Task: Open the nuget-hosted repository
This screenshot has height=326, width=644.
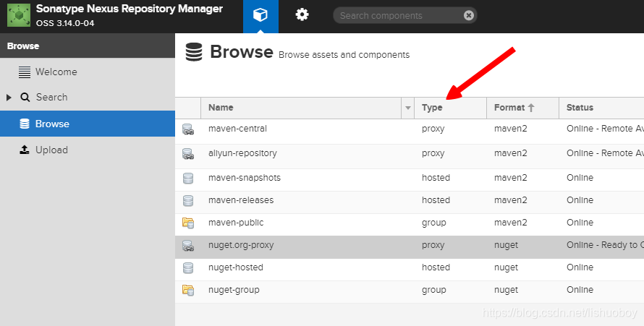Action: (x=236, y=267)
